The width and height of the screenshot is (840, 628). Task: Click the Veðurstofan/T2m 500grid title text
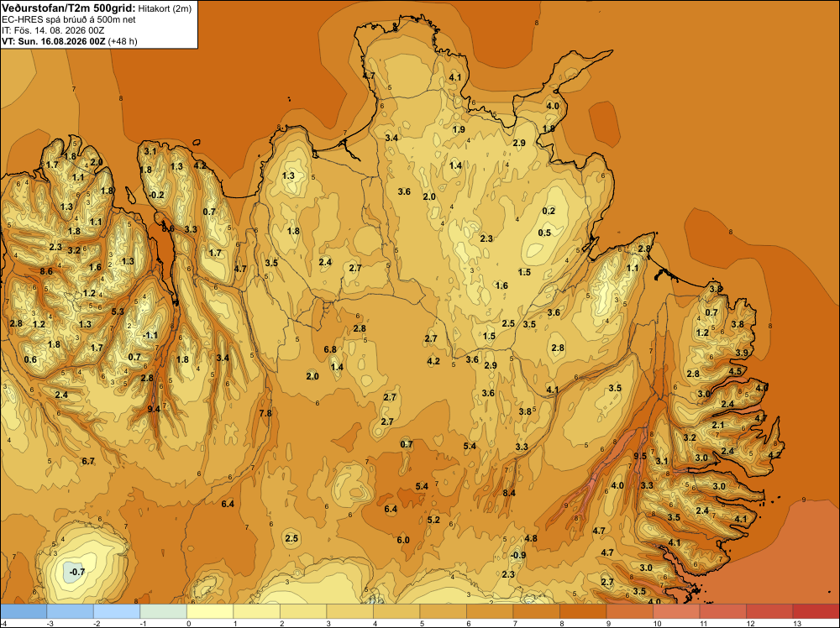point(69,8)
